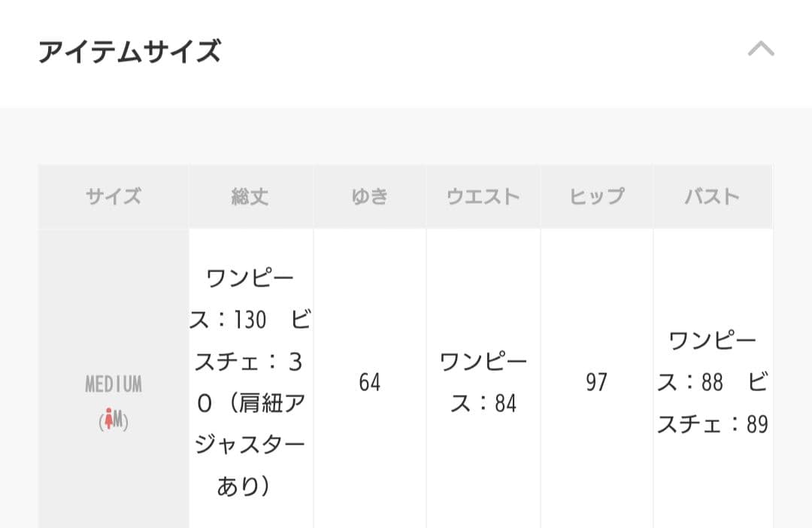Click the サイズ column header
Image resolution: width=812 pixels, height=528 pixels.
tap(113, 196)
